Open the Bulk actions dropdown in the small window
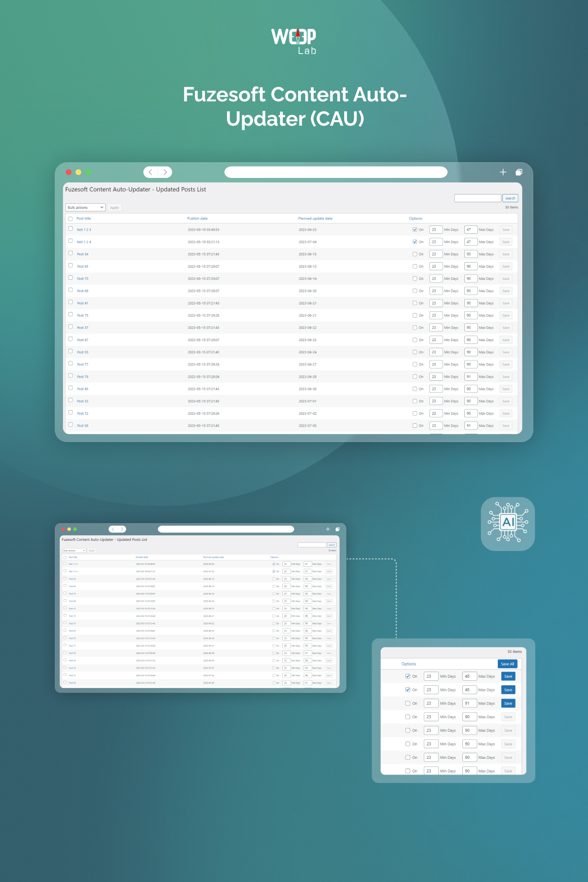The height and width of the screenshot is (882, 588). (74, 550)
